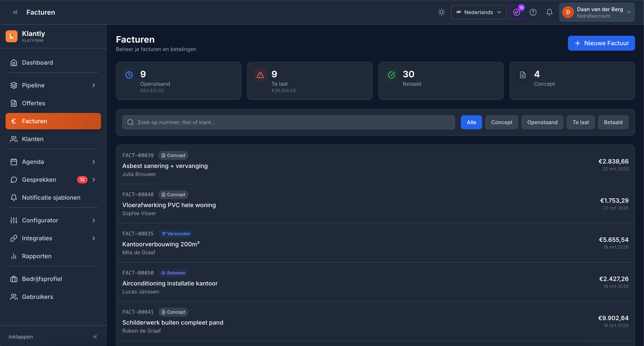Image resolution: width=644 pixels, height=346 pixels.
Task: Toggle the light/dark theme sun icon
Action: click(441, 12)
